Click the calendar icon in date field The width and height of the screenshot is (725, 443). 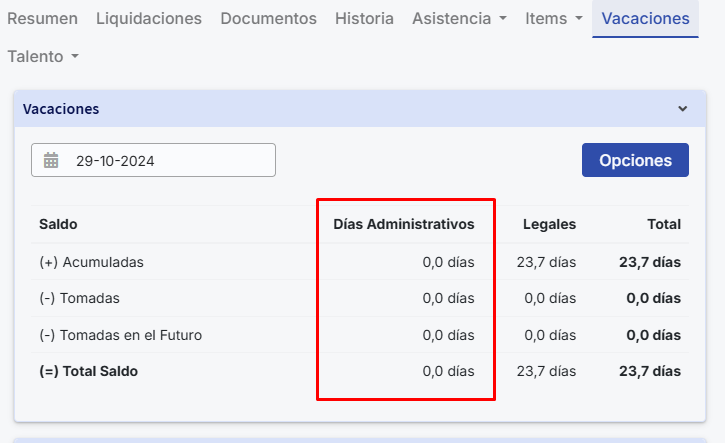(x=52, y=160)
